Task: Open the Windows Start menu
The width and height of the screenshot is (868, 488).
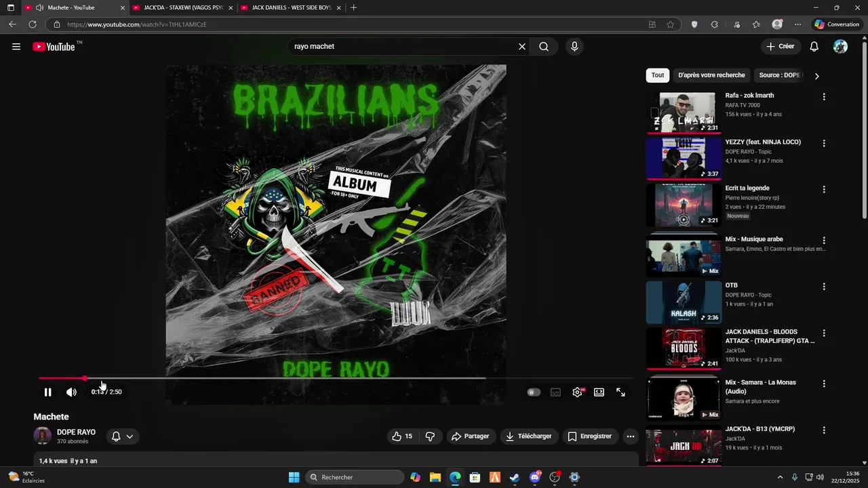Action: click(294, 477)
